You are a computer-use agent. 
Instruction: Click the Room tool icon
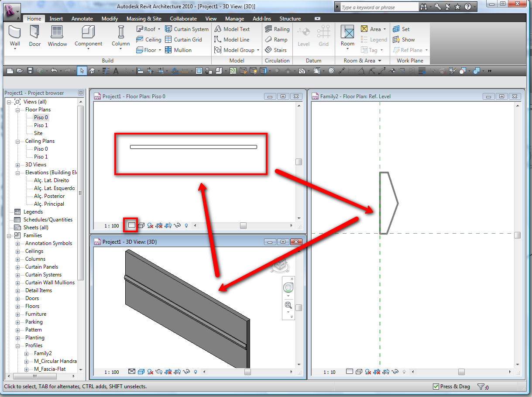coord(347,32)
